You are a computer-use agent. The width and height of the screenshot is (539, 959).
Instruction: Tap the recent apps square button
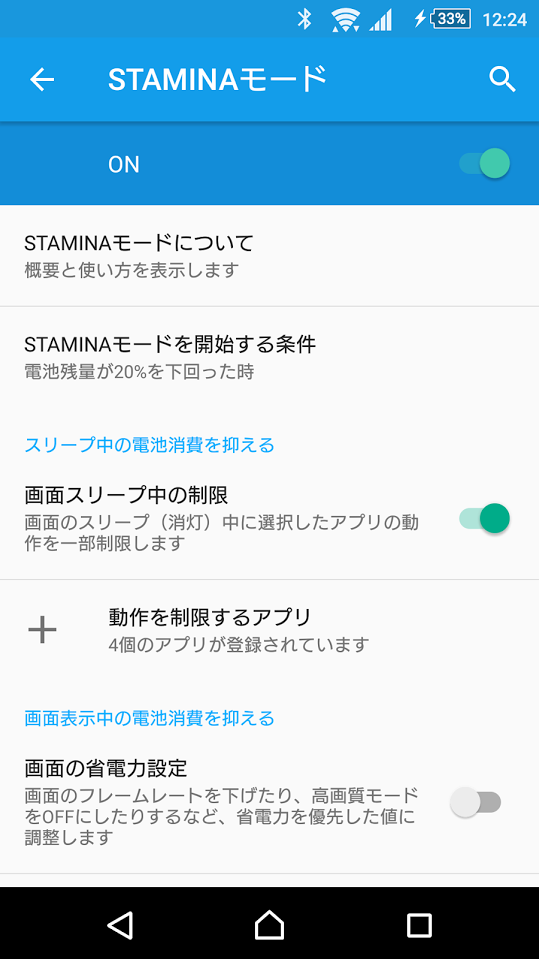click(419, 925)
